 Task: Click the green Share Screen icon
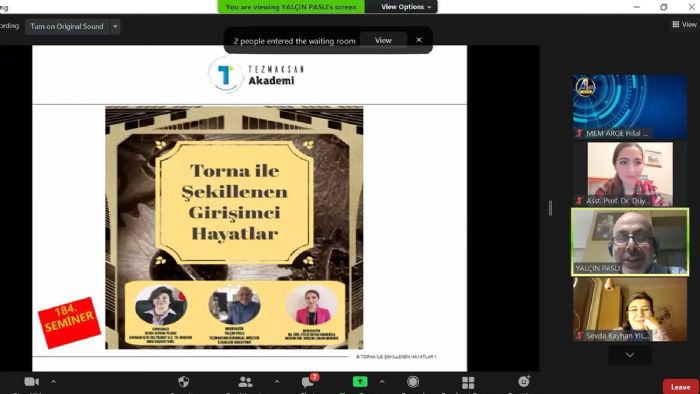(360, 382)
